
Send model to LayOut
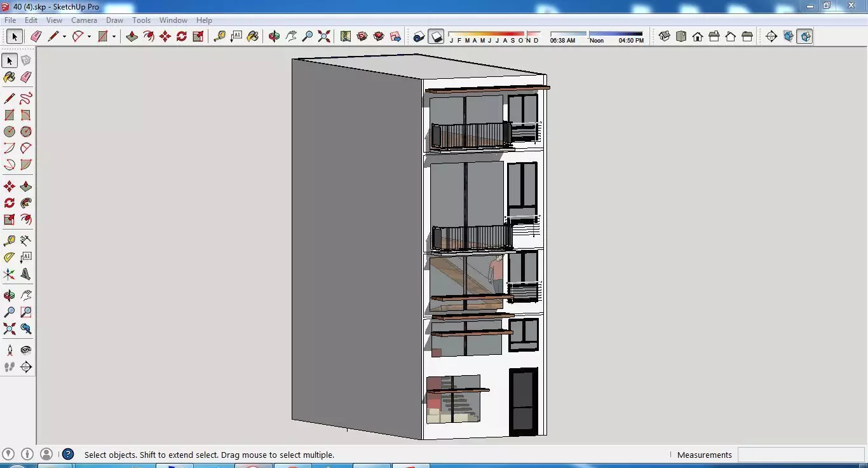(x=395, y=36)
